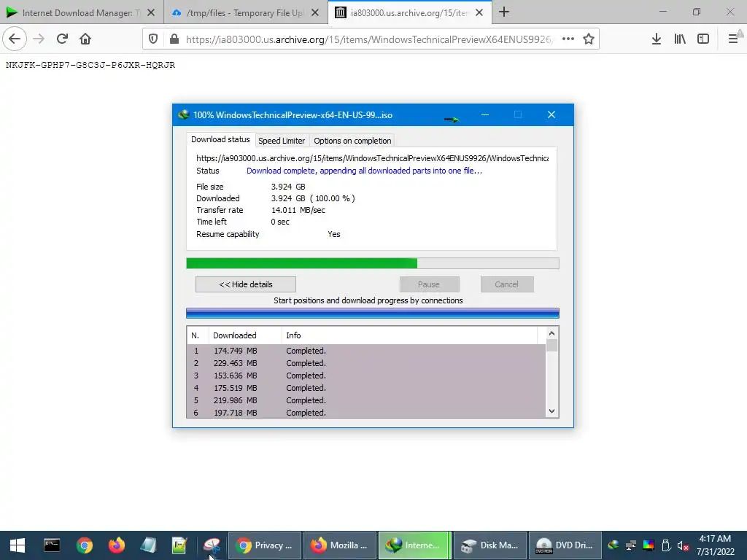Click the muted volume tray icon
The height and width of the screenshot is (560, 747).
[x=683, y=545]
